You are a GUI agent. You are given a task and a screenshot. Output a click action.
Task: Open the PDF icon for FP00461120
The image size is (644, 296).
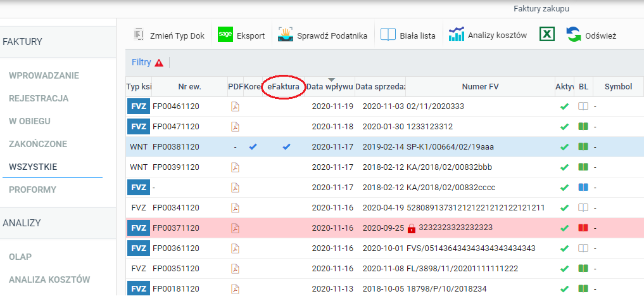click(x=236, y=106)
